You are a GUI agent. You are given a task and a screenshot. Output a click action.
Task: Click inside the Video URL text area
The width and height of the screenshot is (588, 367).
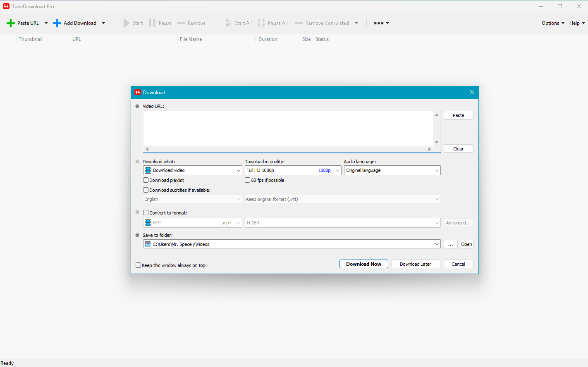[x=288, y=128]
